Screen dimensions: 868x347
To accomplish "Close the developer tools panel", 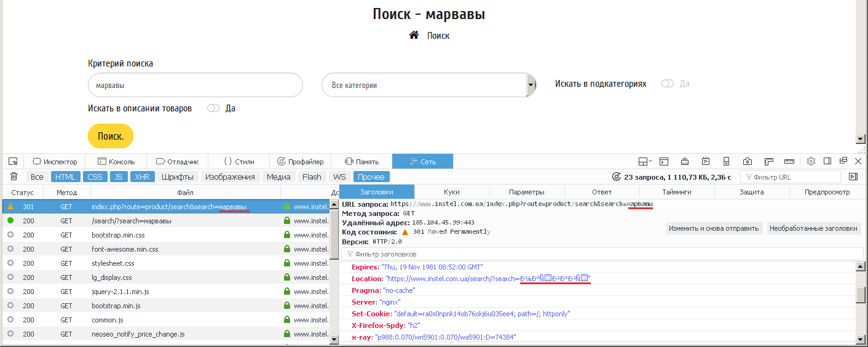I will pyautogui.click(x=858, y=161).
